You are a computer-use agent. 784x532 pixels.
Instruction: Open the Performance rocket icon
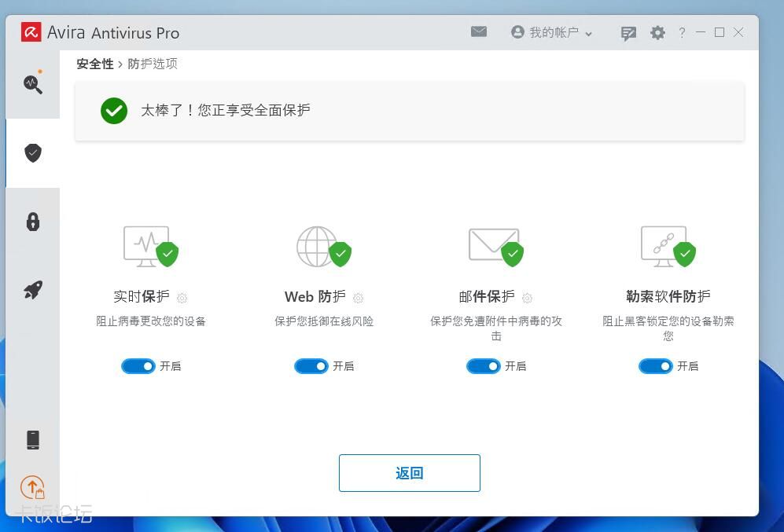32,290
